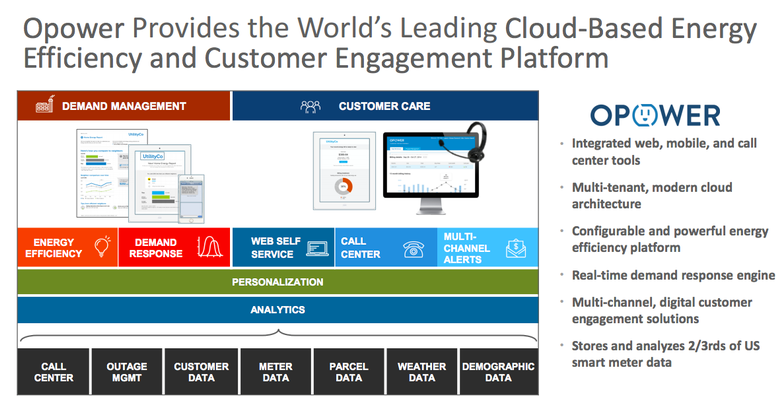Click the desktop monitor dashboard image

point(431,173)
